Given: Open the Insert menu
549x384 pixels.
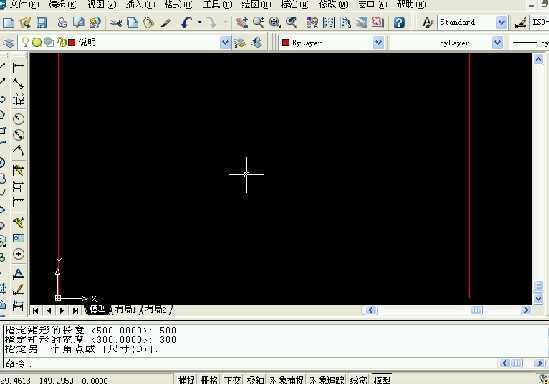Looking at the screenshot, I should click(x=141, y=5).
